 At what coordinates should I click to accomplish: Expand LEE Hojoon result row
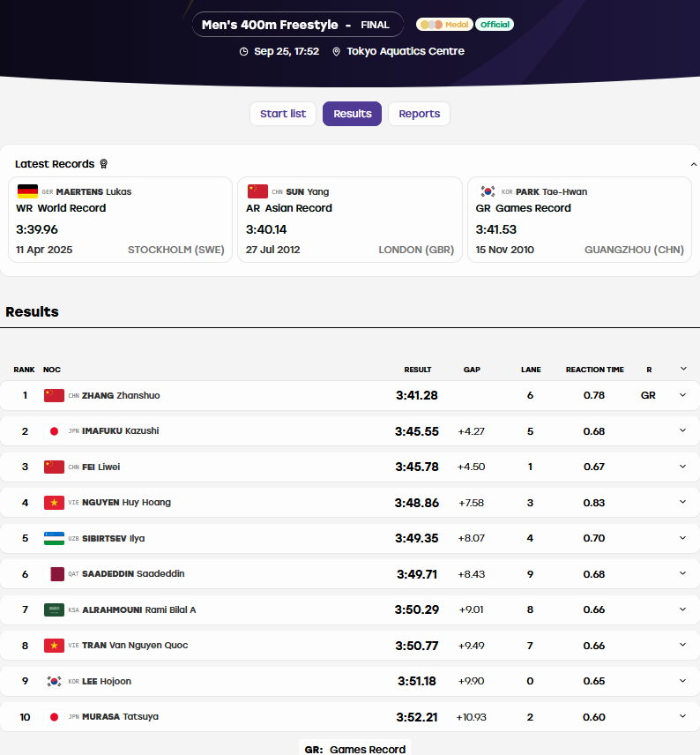[x=682, y=681]
